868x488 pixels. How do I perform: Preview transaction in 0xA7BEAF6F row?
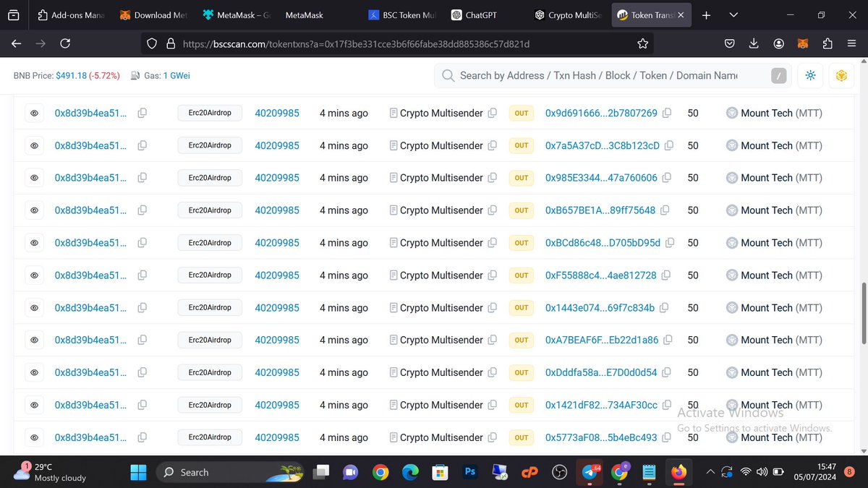[x=34, y=340]
